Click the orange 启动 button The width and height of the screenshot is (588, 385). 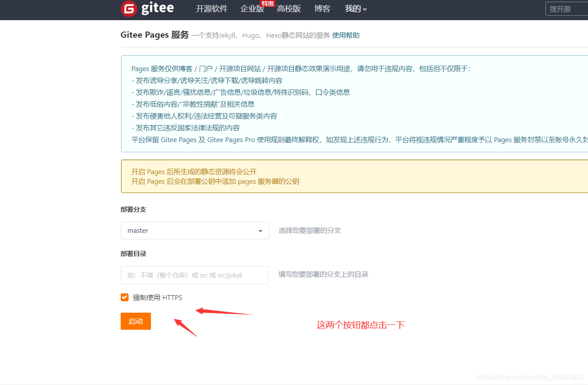coord(136,321)
